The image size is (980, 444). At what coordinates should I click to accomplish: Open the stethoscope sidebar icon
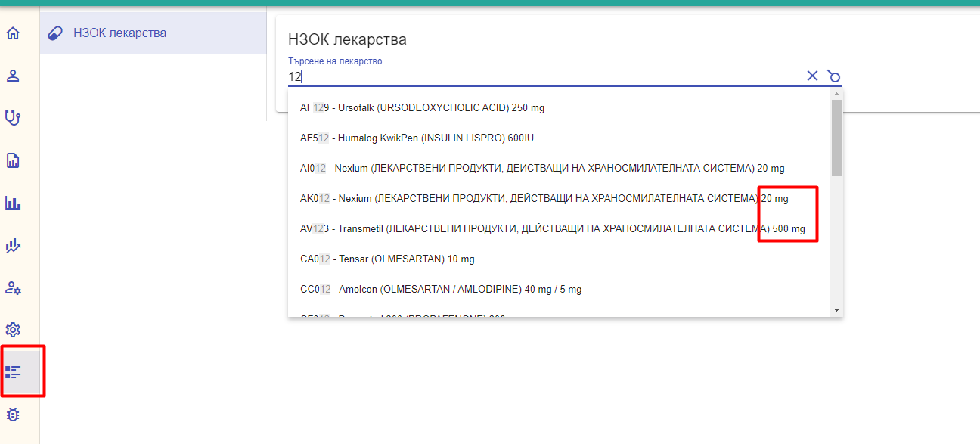coord(13,118)
